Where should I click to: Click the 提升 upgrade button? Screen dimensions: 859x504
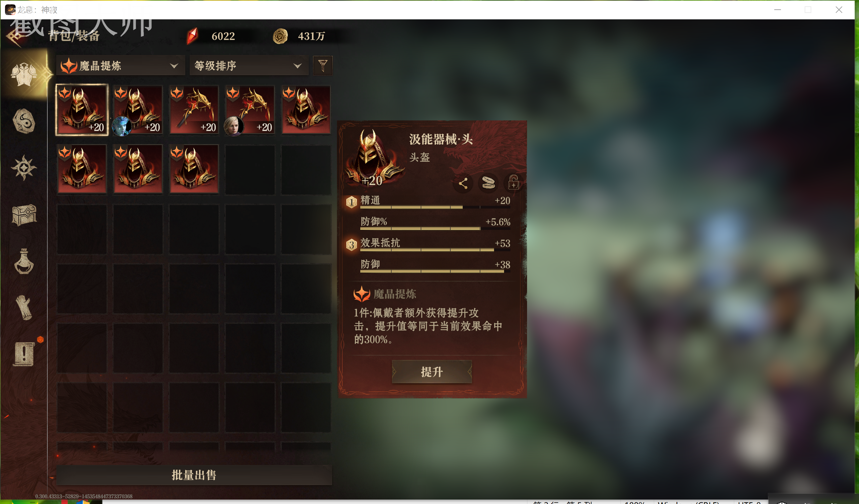432,372
